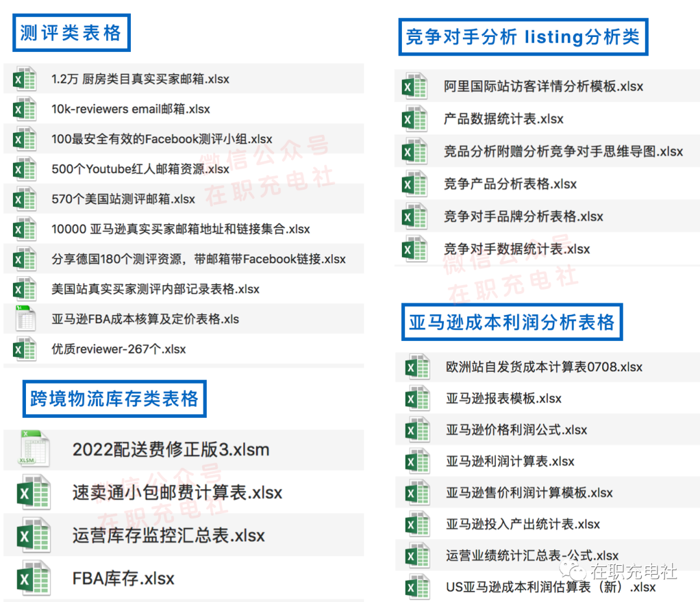This screenshot has width=700, height=602.
Task: Select file name 2022配送费修正版3.xlsm
Action: pyautogui.click(x=171, y=449)
